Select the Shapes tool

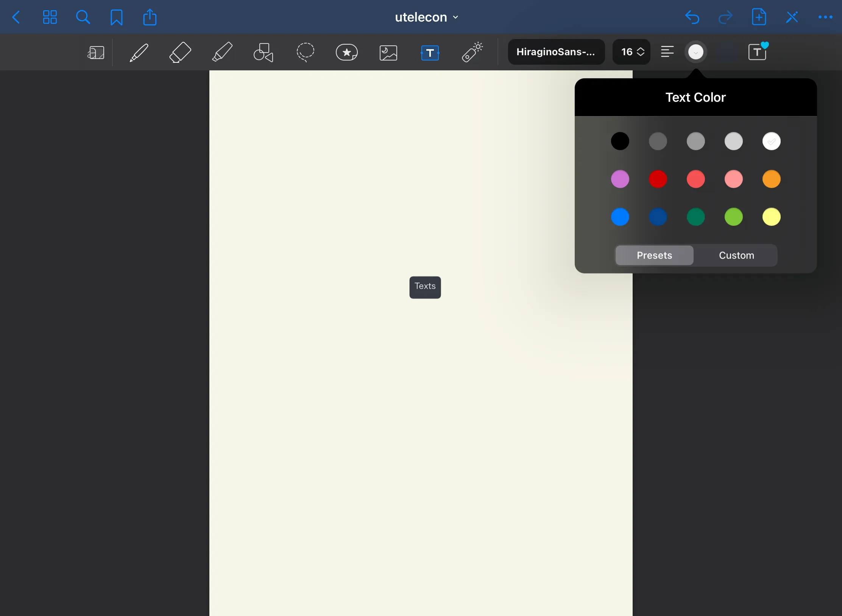263,52
